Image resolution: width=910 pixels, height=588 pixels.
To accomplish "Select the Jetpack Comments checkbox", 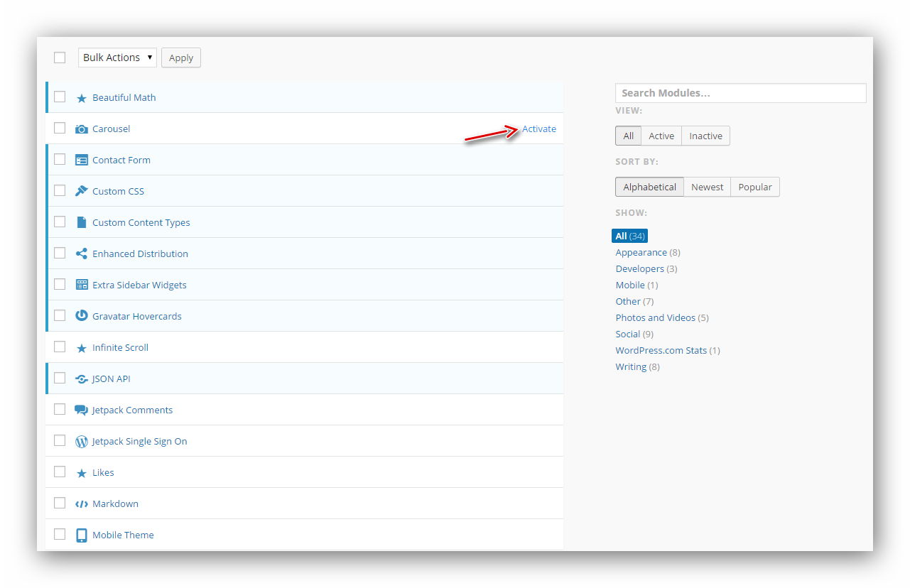I will 60,409.
